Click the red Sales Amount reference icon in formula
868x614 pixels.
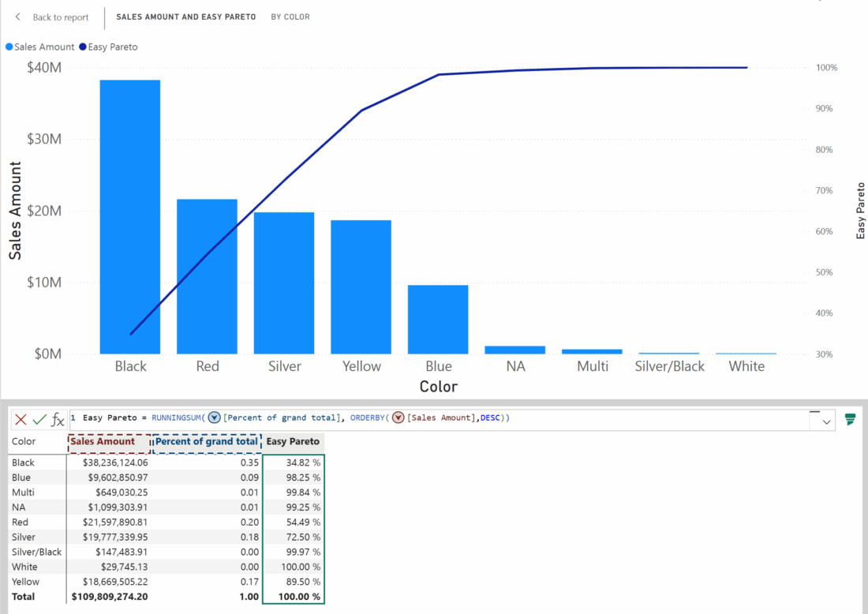398,417
